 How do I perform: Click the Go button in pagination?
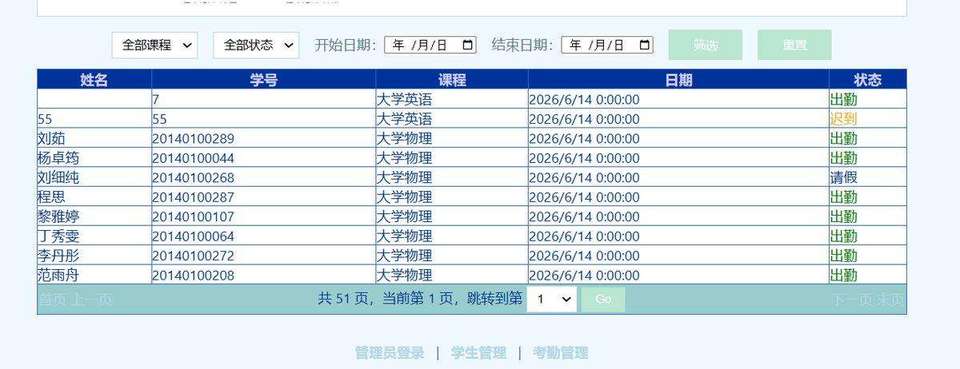[603, 299]
